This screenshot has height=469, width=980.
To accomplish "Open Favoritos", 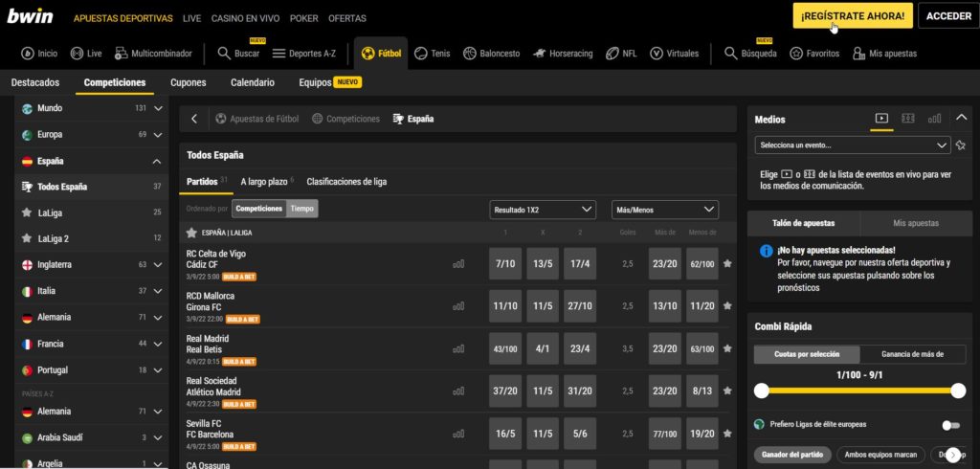I will click(x=814, y=54).
